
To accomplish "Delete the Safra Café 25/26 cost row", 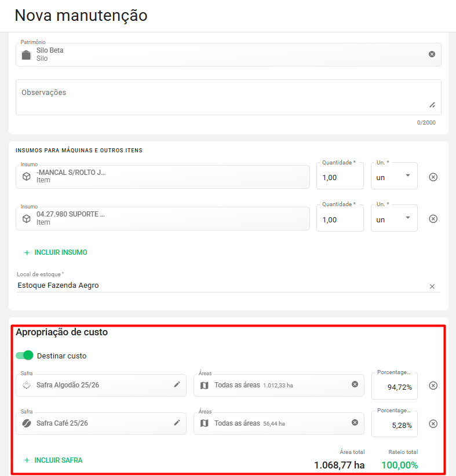I will pyautogui.click(x=433, y=424).
